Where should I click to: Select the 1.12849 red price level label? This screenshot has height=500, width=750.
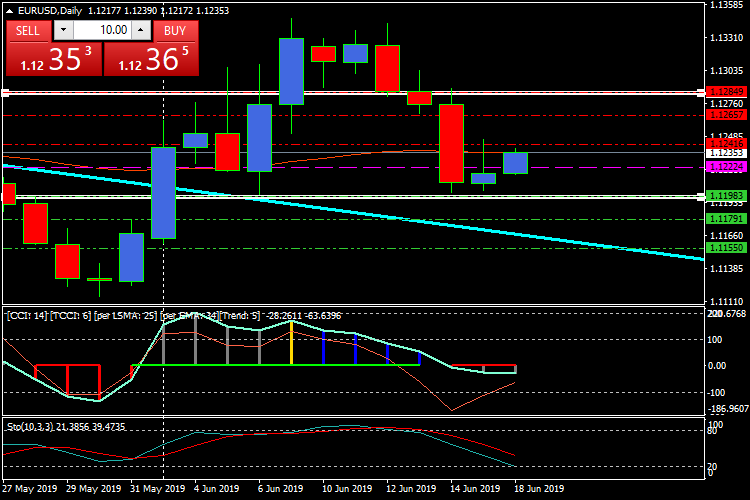pos(727,91)
